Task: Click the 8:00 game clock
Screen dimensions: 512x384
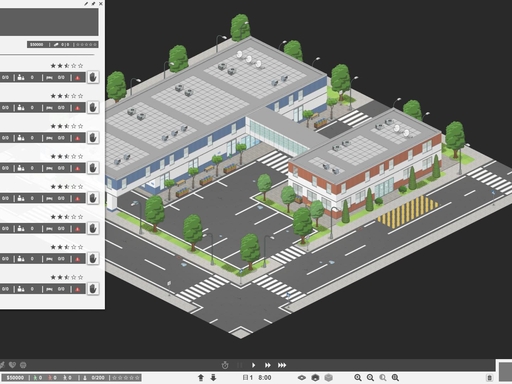Action: (265, 378)
